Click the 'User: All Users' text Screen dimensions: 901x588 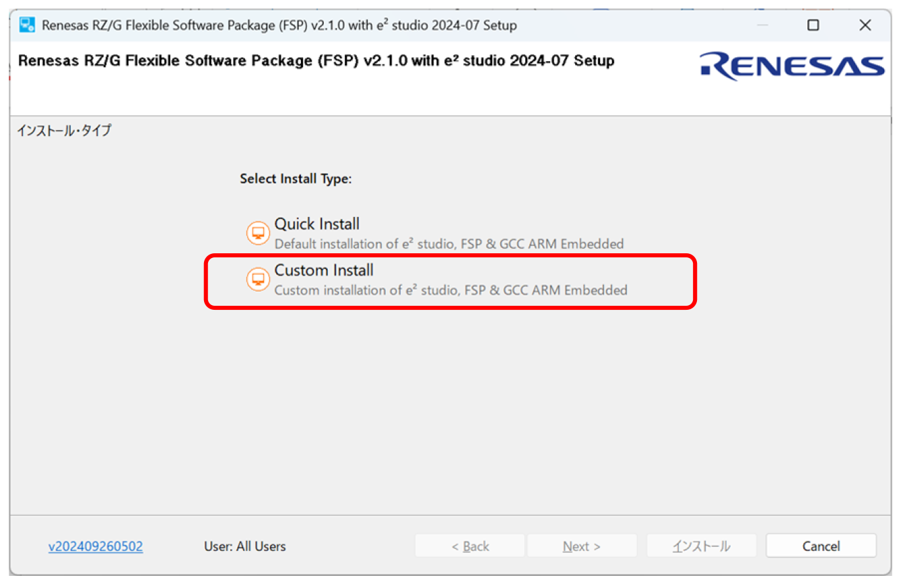245,546
